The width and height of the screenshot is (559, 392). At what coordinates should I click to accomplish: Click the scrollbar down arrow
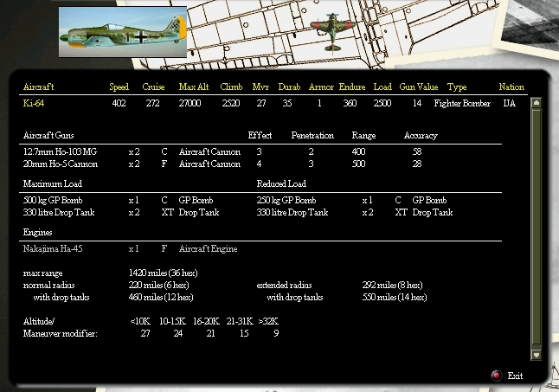click(537, 355)
